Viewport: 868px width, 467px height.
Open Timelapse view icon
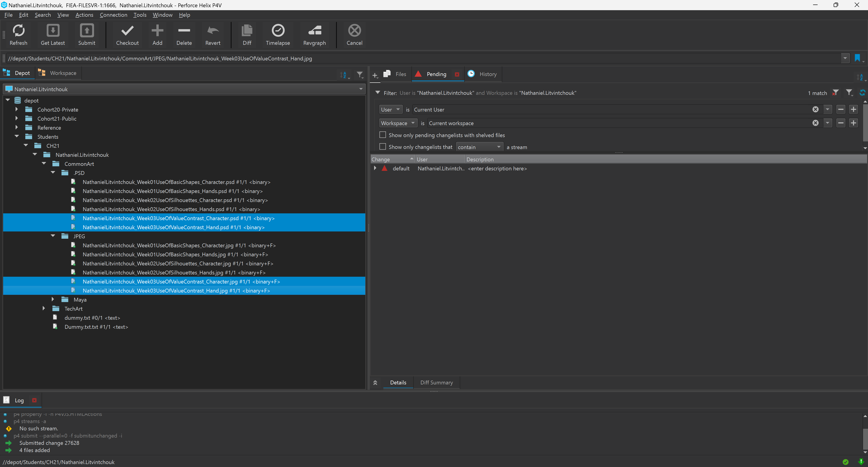click(278, 31)
